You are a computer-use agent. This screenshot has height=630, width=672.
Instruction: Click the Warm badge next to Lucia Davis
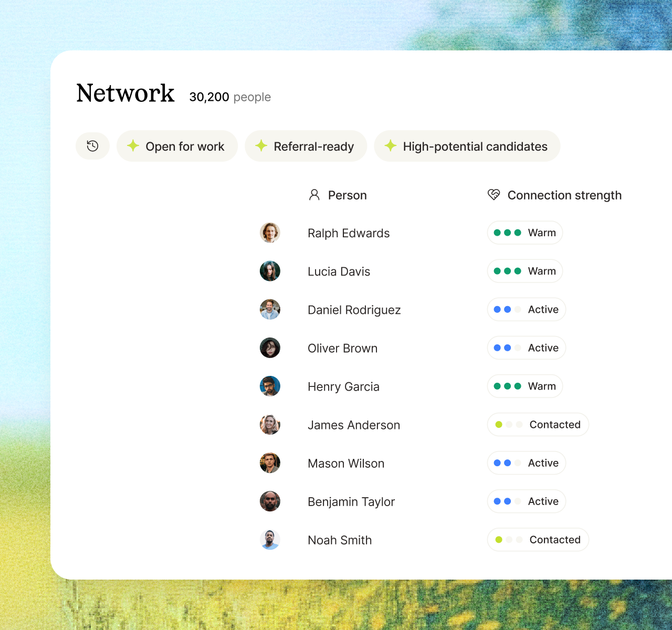[x=524, y=271]
